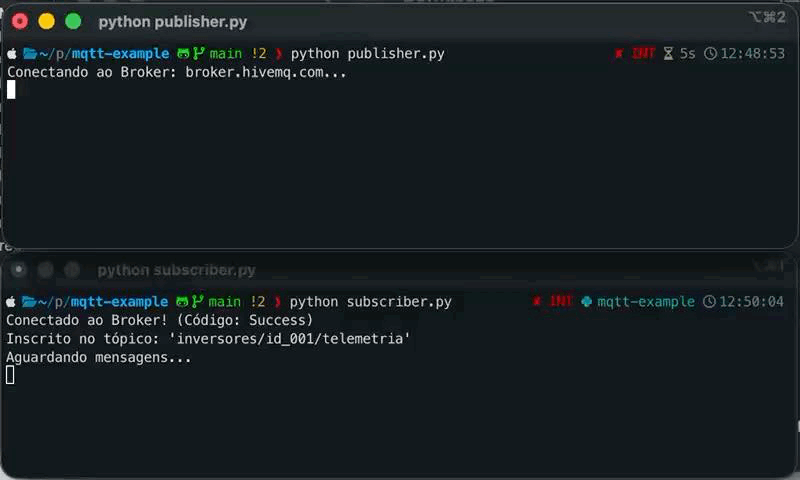Screen dimensions: 800x480
Task: Click the GitHub cat icon in publisher prompt
Action: [183, 53]
